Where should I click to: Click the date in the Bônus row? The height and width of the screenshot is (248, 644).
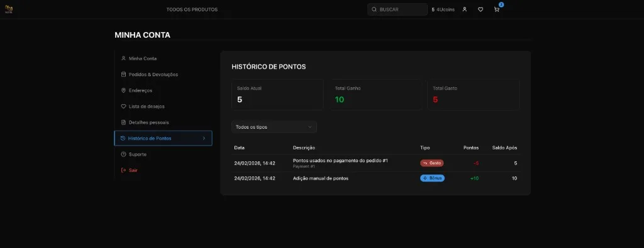coord(255,178)
